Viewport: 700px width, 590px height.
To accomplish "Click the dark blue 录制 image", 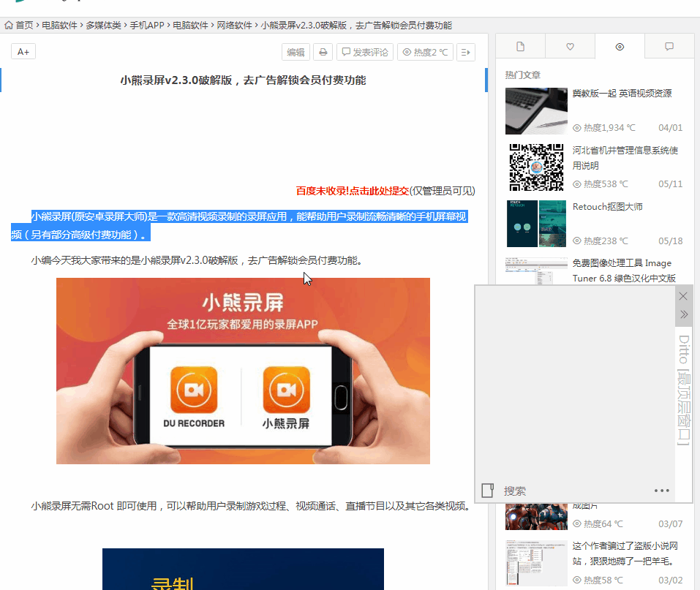I will (x=243, y=569).
